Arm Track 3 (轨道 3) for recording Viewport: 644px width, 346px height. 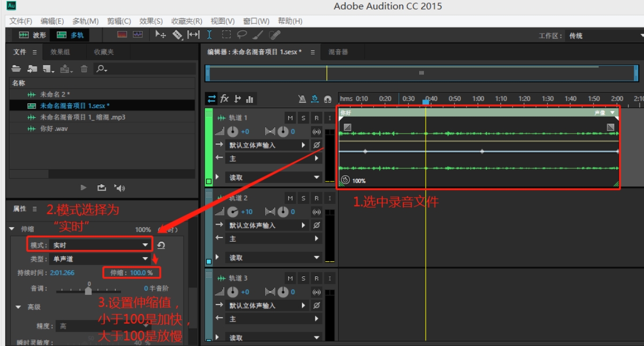316,278
